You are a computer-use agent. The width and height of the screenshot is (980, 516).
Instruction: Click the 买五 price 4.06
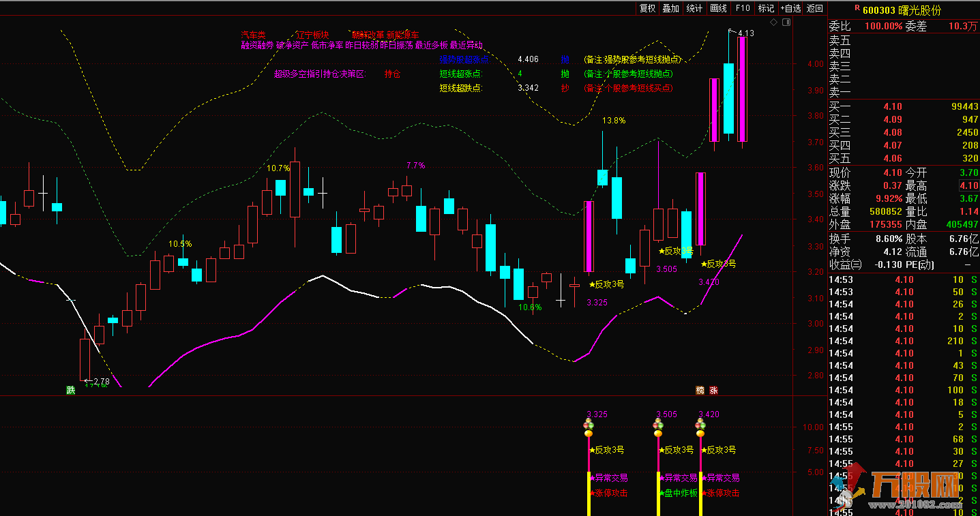coord(892,158)
